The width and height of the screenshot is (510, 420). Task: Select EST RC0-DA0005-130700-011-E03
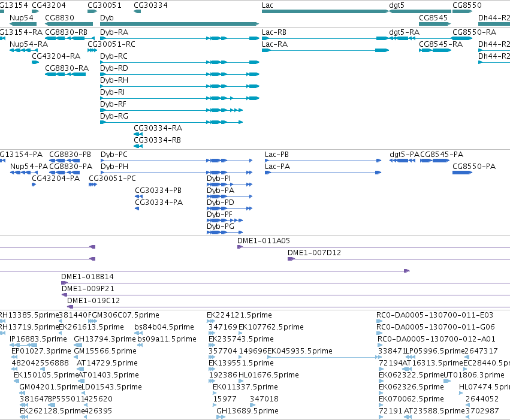(434, 316)
